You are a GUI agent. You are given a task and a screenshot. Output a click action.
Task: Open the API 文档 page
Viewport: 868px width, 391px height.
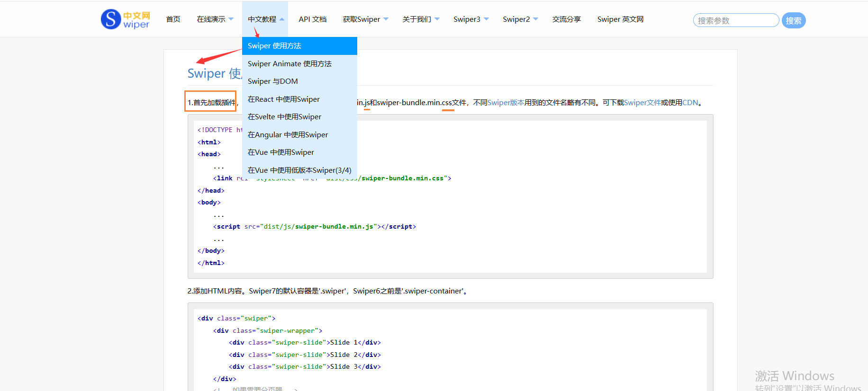pyautogui.click(x=313, y=19)
